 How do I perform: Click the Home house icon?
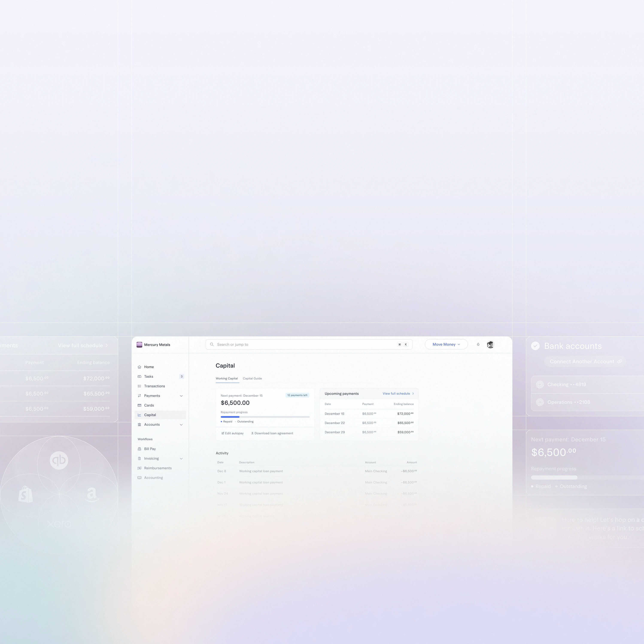point(139,367)
